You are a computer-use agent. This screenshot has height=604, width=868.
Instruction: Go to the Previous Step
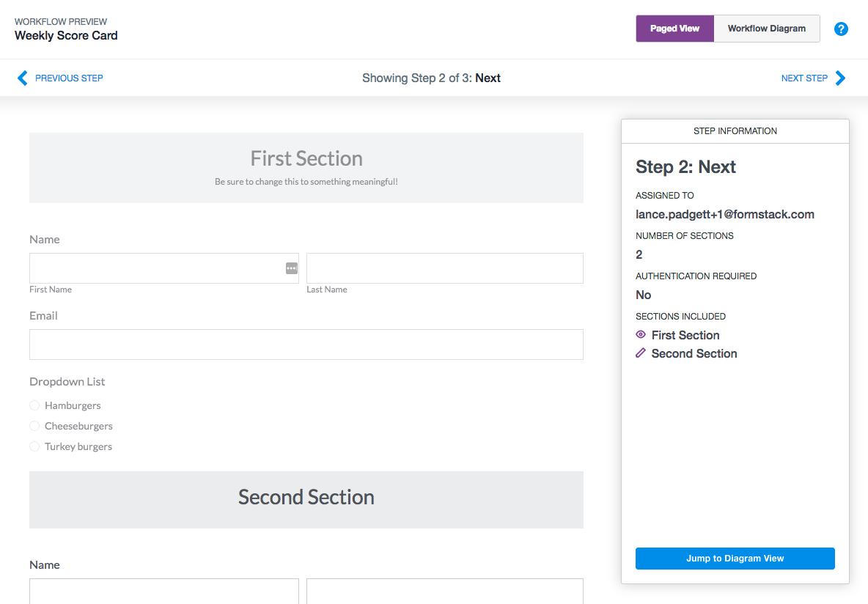click(69, 78)
